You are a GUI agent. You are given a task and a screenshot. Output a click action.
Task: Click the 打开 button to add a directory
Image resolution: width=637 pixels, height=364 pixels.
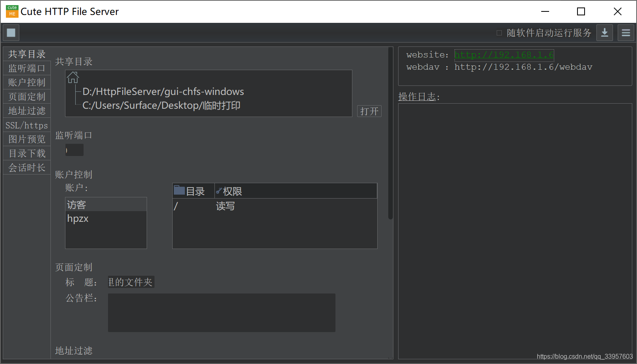click(x=369, y=111)
